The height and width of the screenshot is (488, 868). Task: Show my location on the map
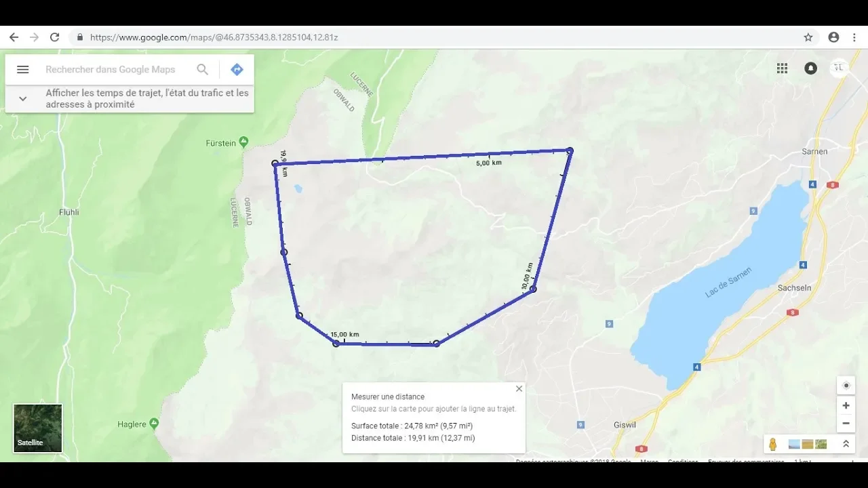click(x=846, y=386)
